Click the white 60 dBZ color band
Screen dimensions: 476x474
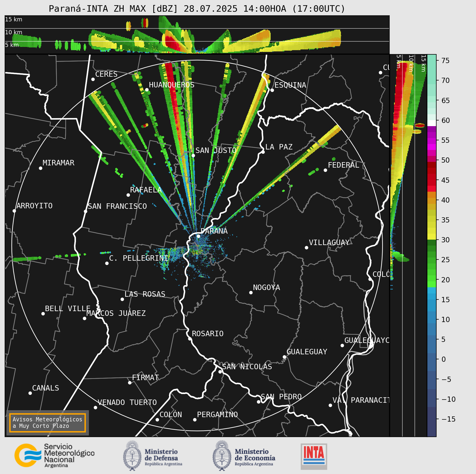(x=432, y=123)
